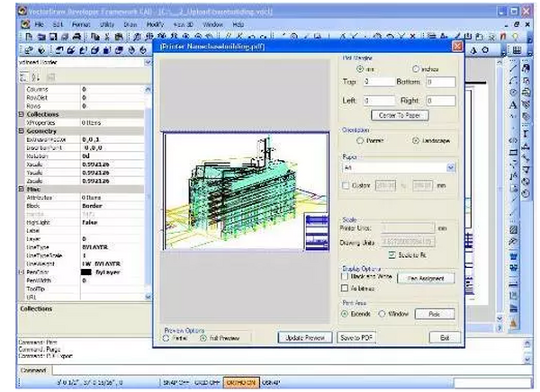Click the Bottom margin input field
Screen dimensions: 540x392
pyautogui.click(x=441, y=82)
